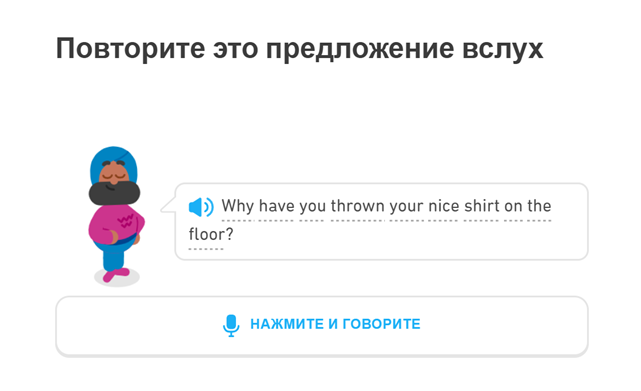
Task: Click the speech bubble pointer tail
Action: coord(168,206)
